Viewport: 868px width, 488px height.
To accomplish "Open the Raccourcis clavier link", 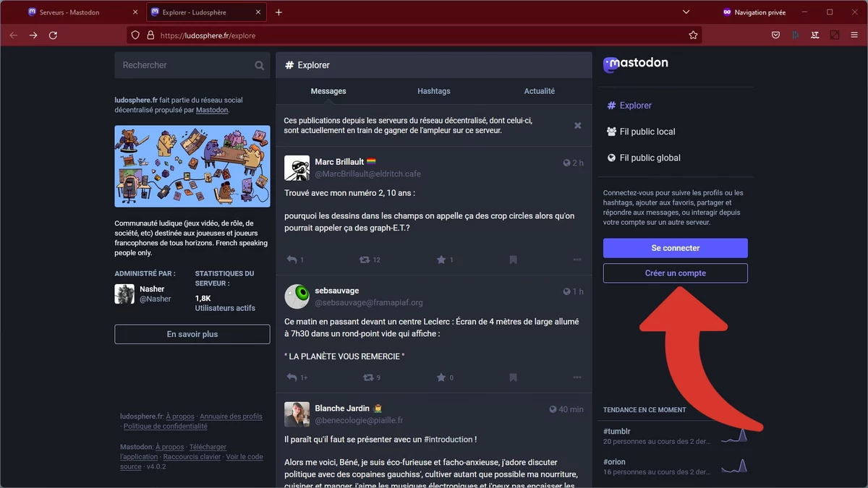I will [x=192, y=457].
